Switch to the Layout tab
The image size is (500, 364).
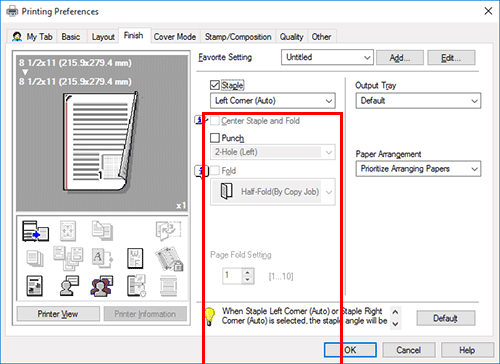click(x=103, y=37)
